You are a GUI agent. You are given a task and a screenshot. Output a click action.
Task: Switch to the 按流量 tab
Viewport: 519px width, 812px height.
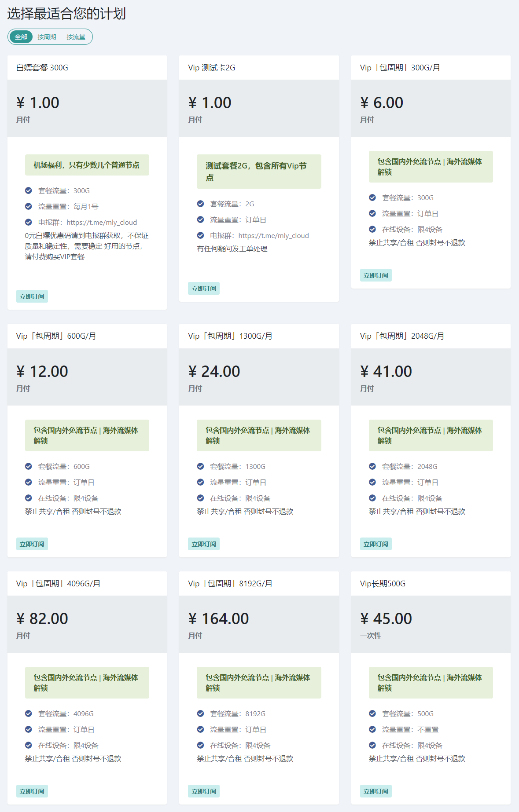click(x=76, y=37)
